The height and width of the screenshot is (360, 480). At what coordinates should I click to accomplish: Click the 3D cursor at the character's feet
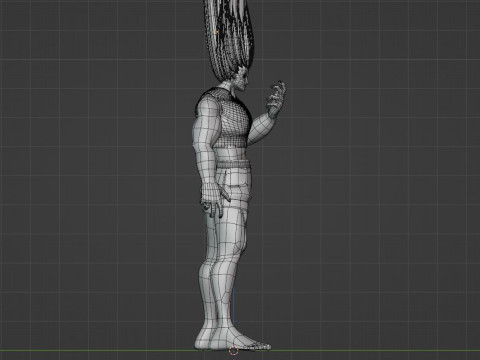[234, 351]
